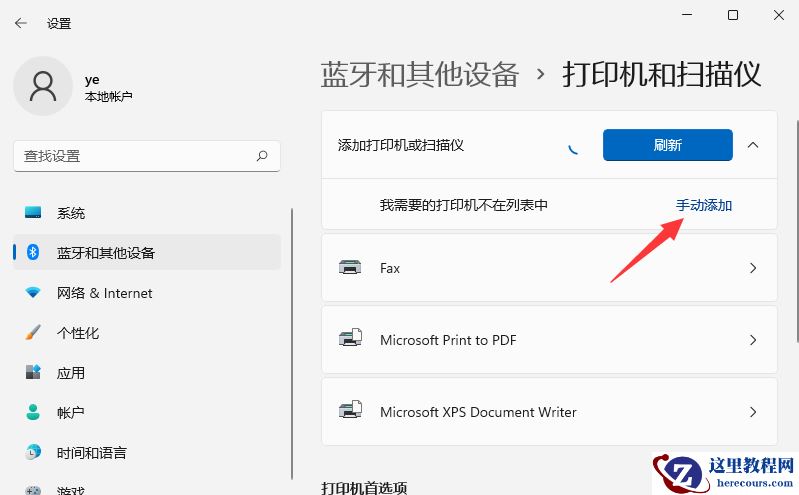Click Microsoft XPS Document Writer text
Image resolution: width=799 pixels, height=495 pixels.
[478, 412]
